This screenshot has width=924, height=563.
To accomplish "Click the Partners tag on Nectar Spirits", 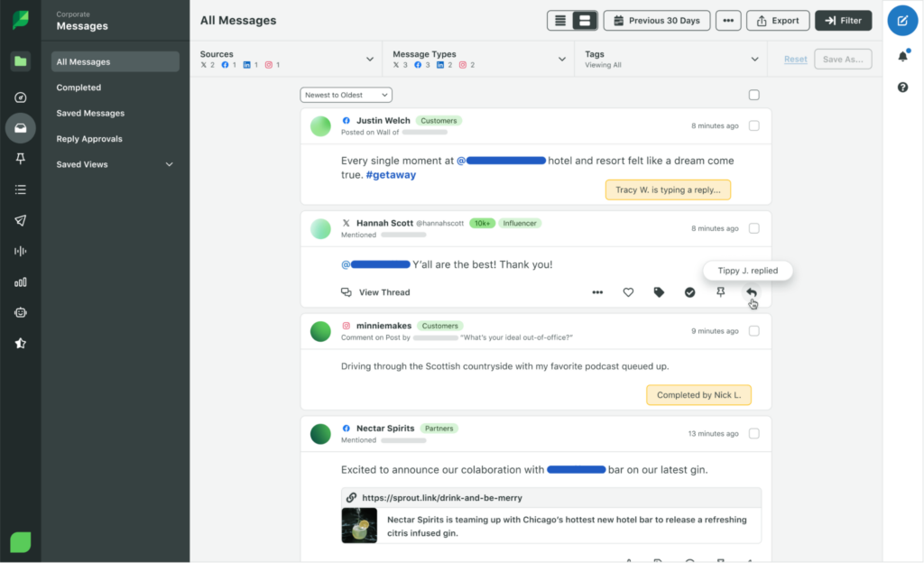I will coord(439,429).
